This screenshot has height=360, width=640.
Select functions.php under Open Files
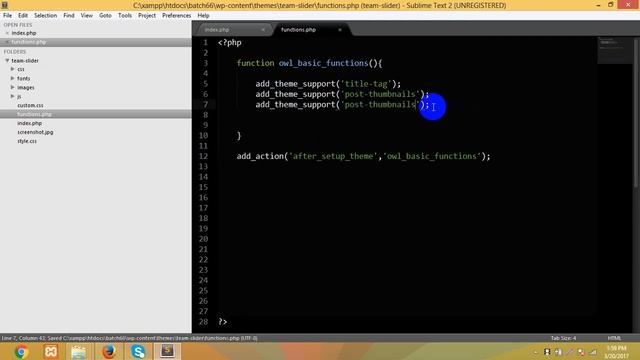(29, 42)
